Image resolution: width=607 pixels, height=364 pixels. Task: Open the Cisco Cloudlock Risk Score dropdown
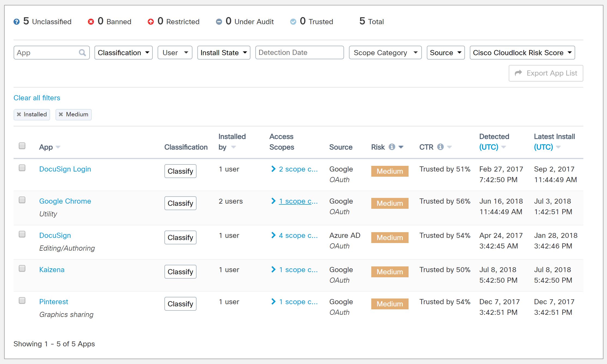pos(522,53)
